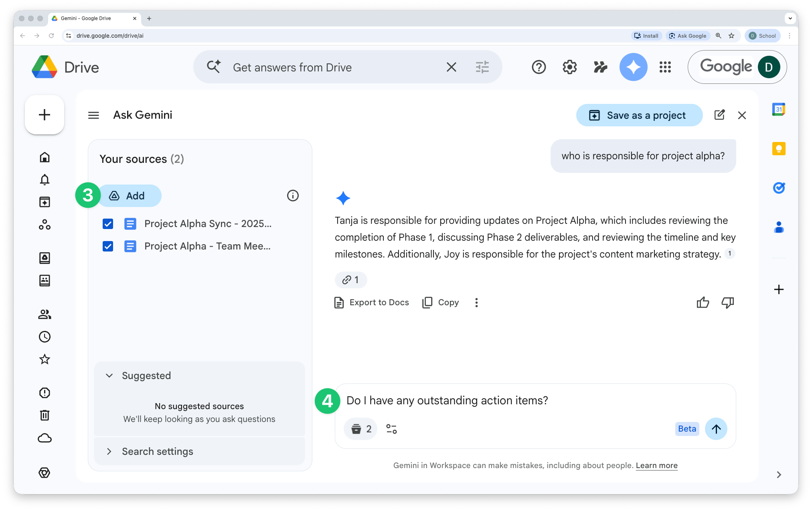Open Google Keep in side panel

(x=778, y=149)
